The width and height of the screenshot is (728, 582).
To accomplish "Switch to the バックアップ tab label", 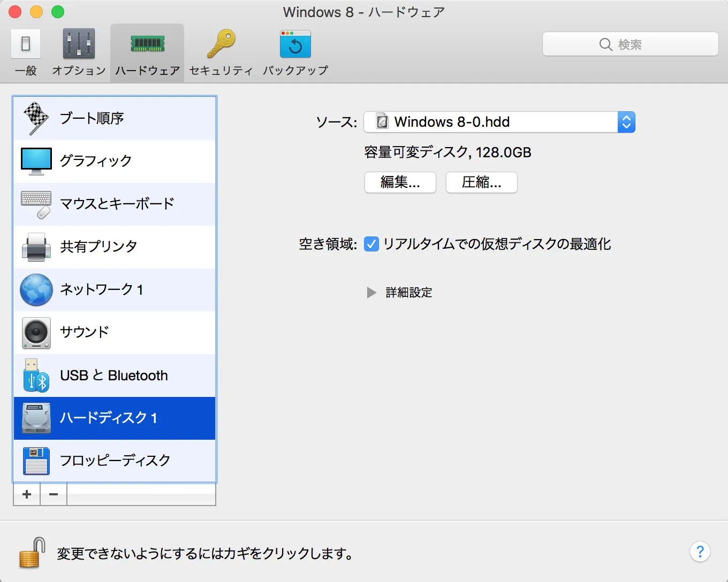I will [295, 71].
